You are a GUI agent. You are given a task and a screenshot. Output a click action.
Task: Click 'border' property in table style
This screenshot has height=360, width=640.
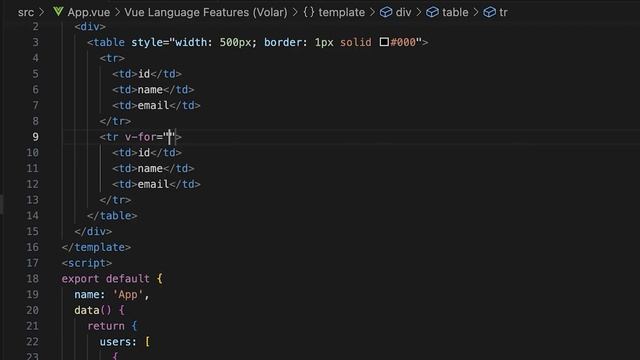click(x=282, y=42)
